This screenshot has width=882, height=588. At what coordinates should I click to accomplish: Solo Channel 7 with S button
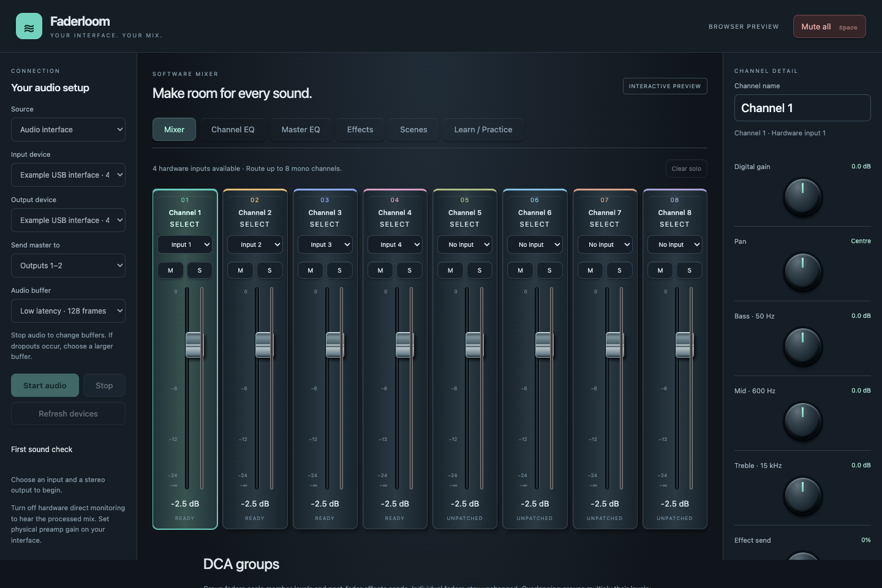[619, 270]
